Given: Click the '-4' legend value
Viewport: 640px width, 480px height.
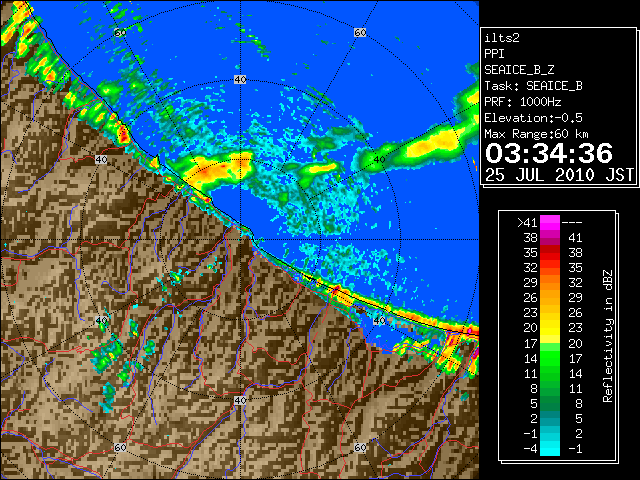Looking at the screenshot, I should [530, 449].
